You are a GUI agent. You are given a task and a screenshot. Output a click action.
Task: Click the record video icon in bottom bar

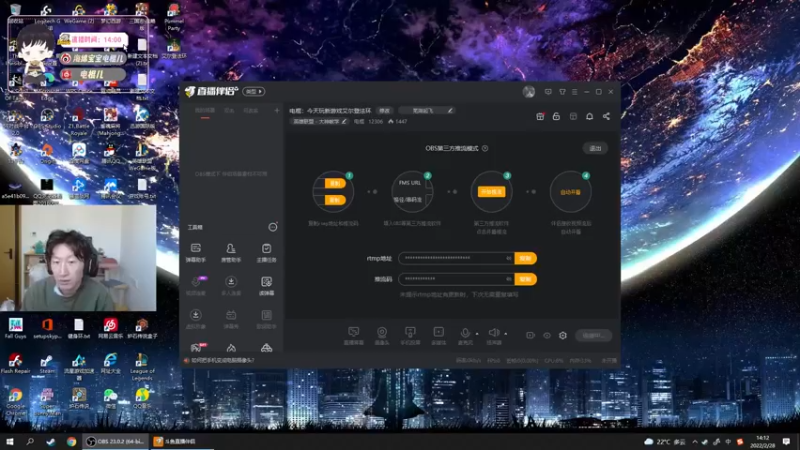[530, 335]
